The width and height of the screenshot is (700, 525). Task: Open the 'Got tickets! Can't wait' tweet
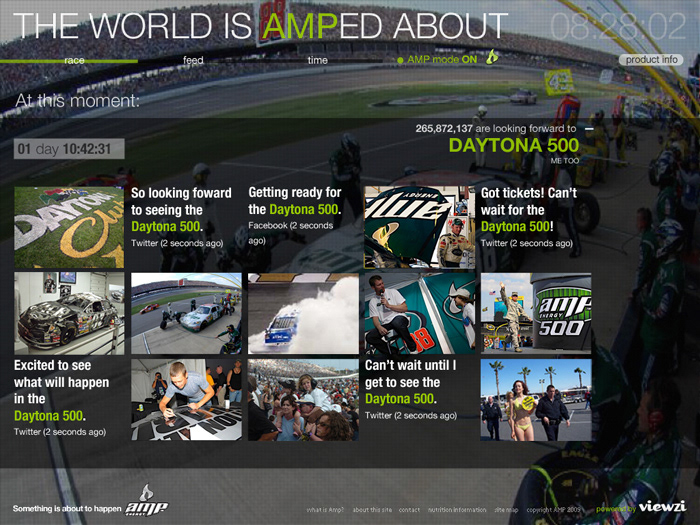tap(529, 217)
